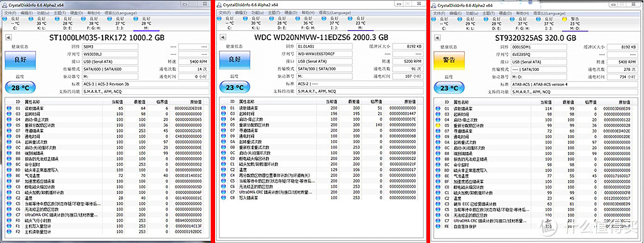Image resolution: width=644 pixels, height=243 pixels.
Task: Click row ID C3 in ST9320325AS window
Action: [x=448, y=203]
